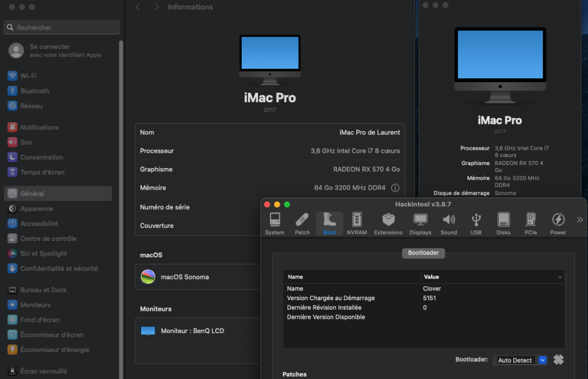This screenshot has height=379, width=588.
Task: Click the Nom row iMac Pro de Laurent
Action: [270, 132]
